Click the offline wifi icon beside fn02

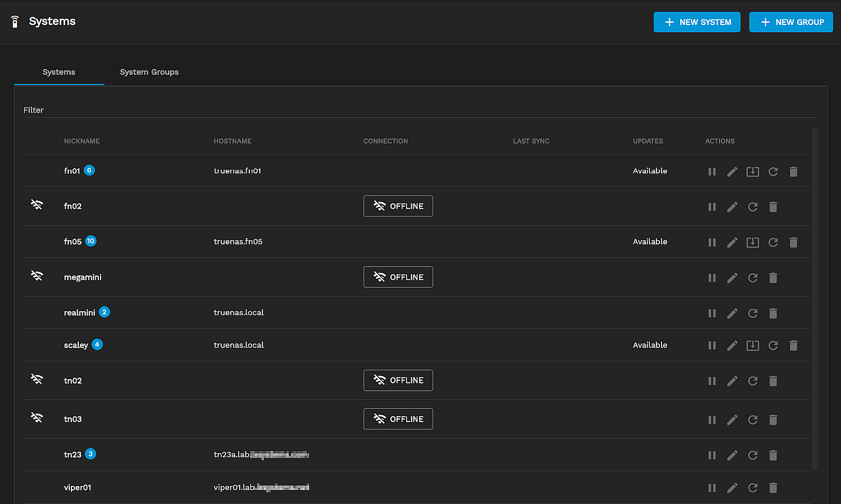(x=37, y=205)
